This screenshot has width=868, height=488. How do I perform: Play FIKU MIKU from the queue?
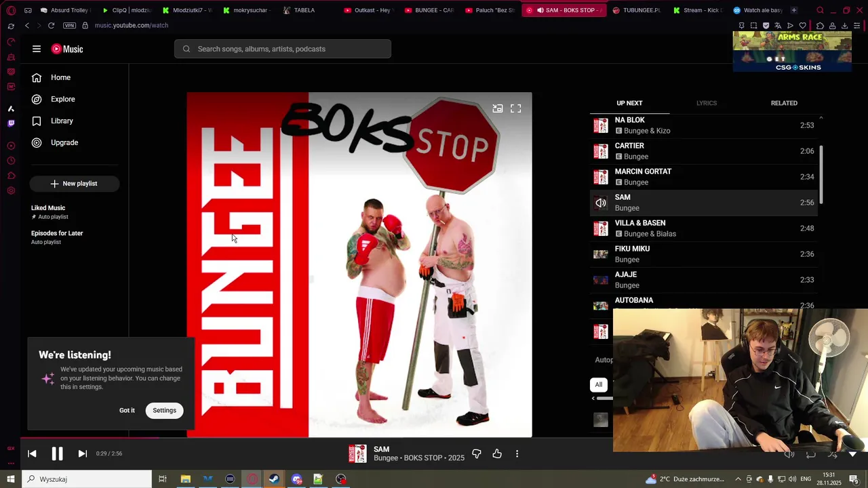704,254
